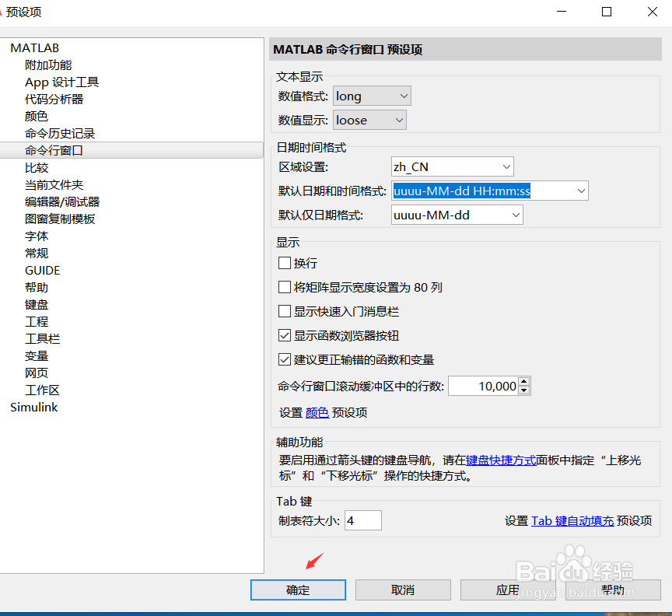The height and width of the screenshot is (616, 672).
Task: Follow the 键盘快捷方式 link
Action: (x=501, y=460)
